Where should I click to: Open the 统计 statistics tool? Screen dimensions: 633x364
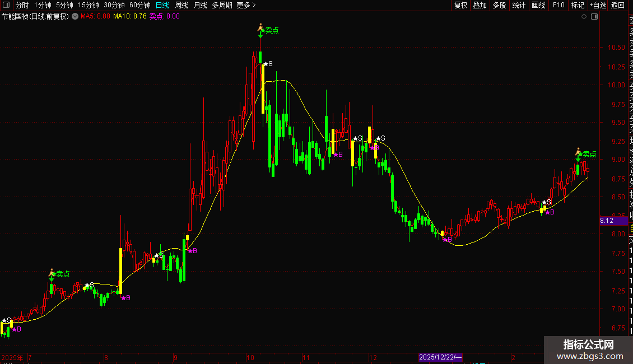pyautogui.click(x=519, y=5)
